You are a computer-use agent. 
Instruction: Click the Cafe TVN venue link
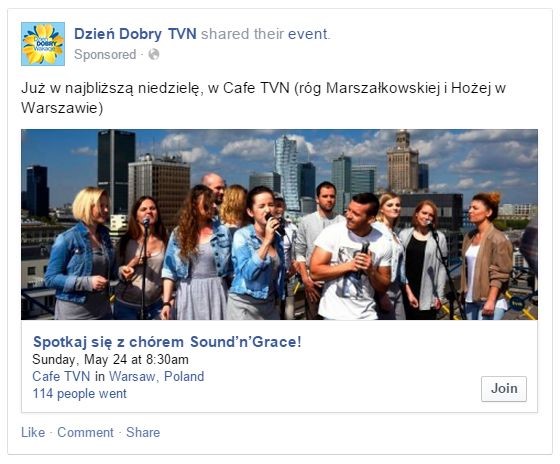pos(61,376)
